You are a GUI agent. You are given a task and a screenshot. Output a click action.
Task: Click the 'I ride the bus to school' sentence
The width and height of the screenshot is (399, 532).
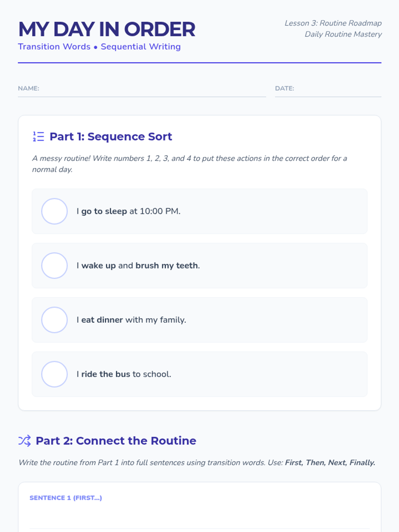pyautogui.click(x=124, y=374)
